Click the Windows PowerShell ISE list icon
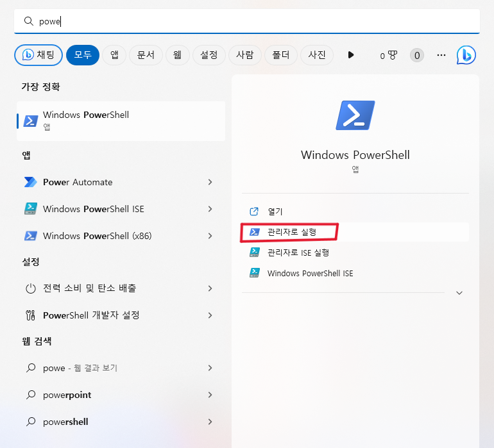 [31, 209]
